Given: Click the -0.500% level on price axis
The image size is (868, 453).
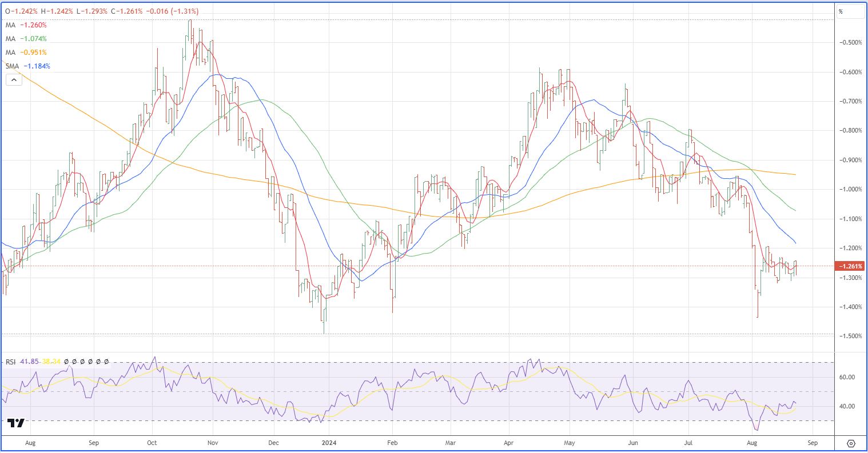Looking at the screenshot, I should [x=850, y=43].
